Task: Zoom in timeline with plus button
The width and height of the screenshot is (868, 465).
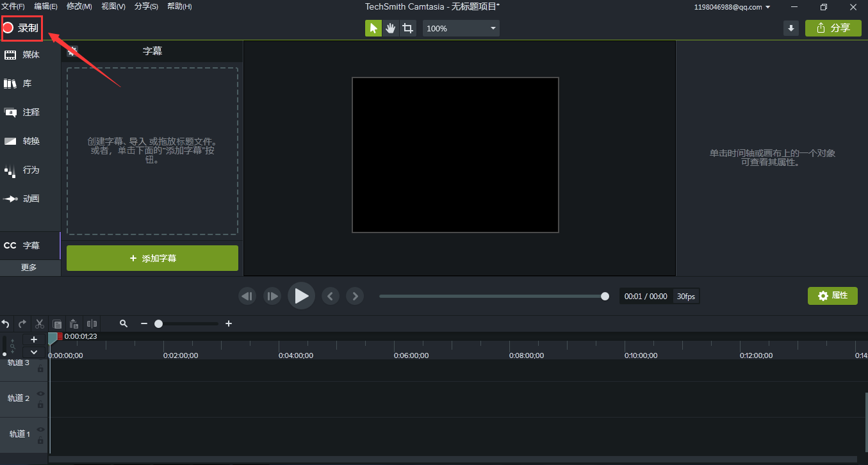Action: click(x=229, y=324)
